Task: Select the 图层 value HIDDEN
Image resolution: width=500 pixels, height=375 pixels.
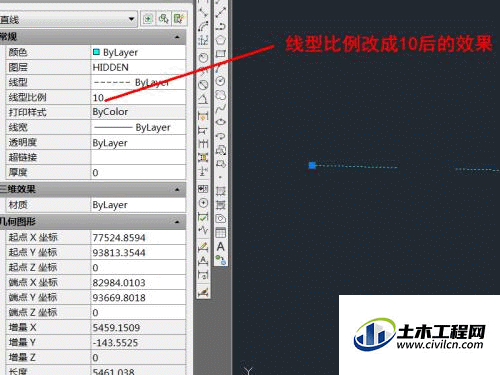Action: [138, 67]
